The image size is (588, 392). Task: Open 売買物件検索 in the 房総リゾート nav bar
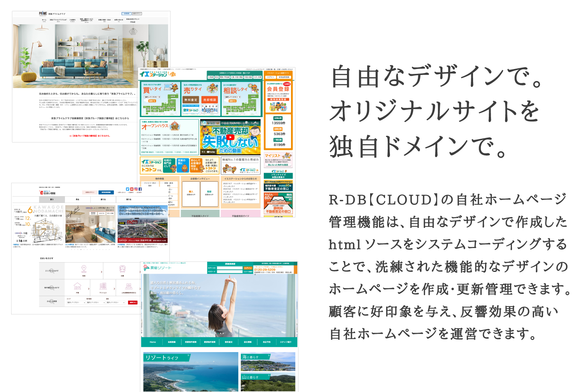(x=191, y=342)
